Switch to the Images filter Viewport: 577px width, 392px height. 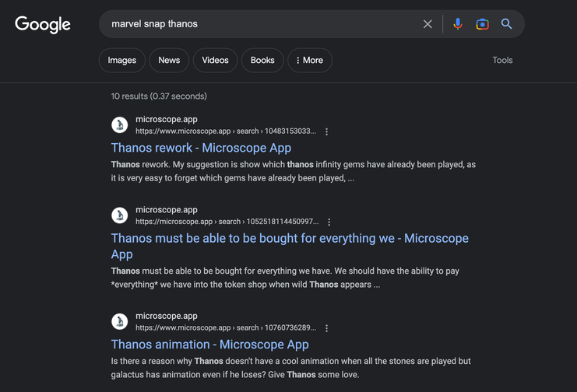[121, 61]
